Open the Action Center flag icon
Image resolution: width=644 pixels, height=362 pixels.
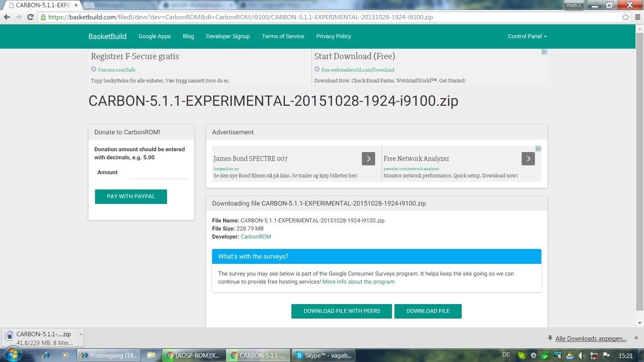606,356
